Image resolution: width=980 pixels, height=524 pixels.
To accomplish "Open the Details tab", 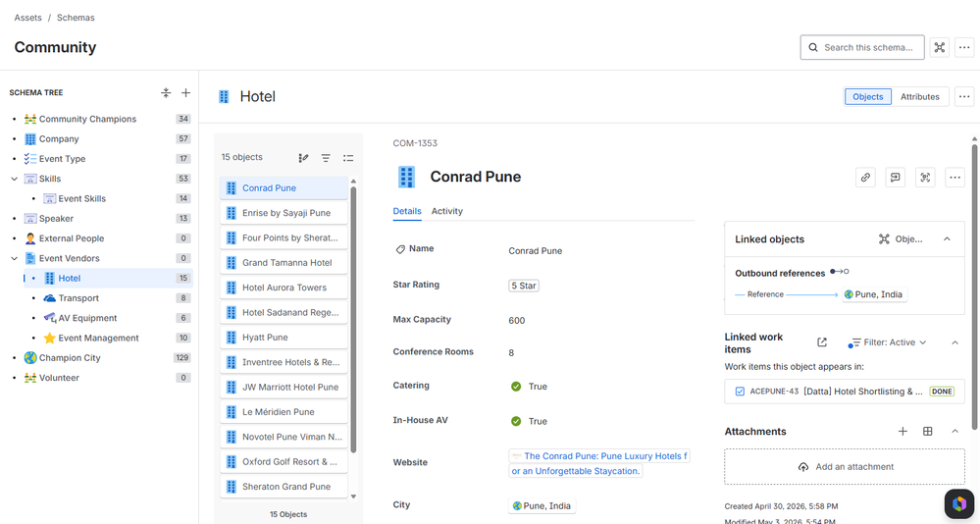I will 407,211.
